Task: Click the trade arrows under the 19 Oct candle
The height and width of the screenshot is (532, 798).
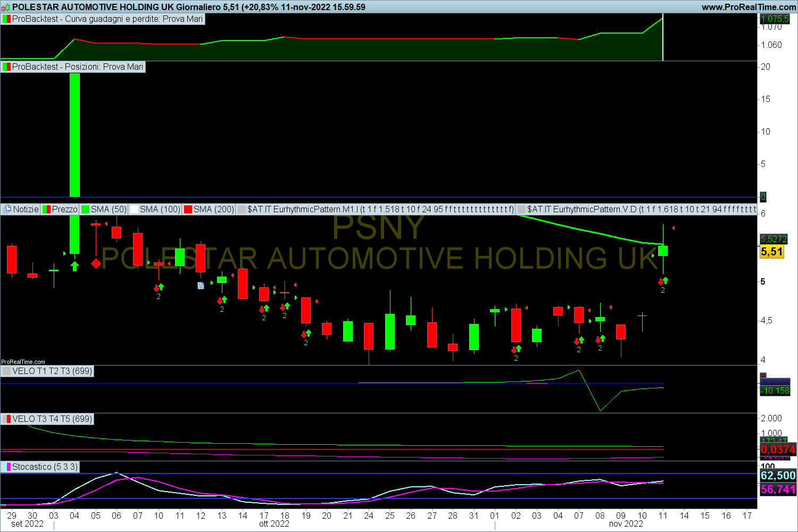Action: click(x=306, y=334)
